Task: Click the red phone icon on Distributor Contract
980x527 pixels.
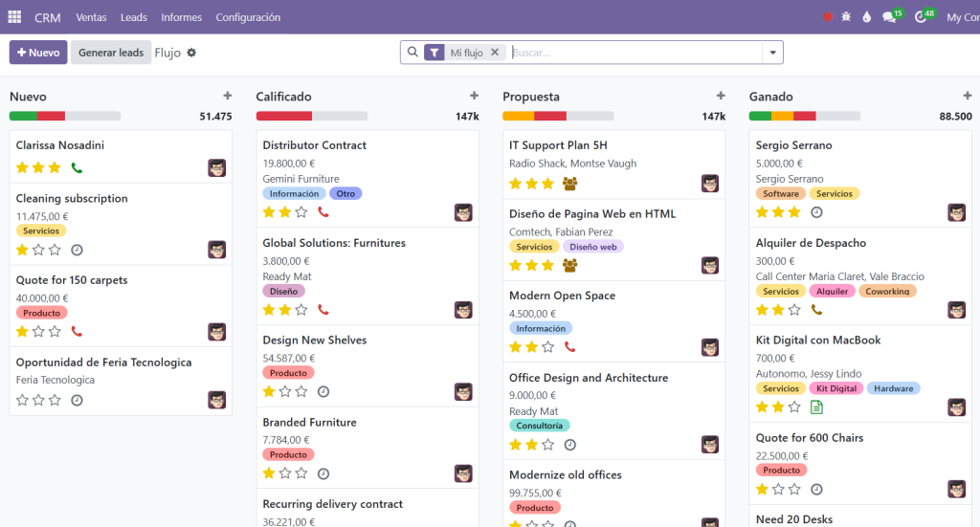Action: [323, 212]
